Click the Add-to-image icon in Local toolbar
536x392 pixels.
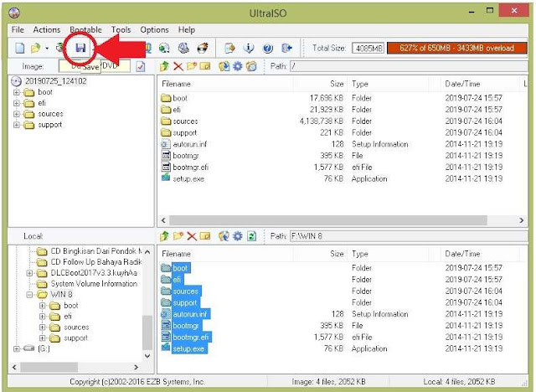[224, 236]
